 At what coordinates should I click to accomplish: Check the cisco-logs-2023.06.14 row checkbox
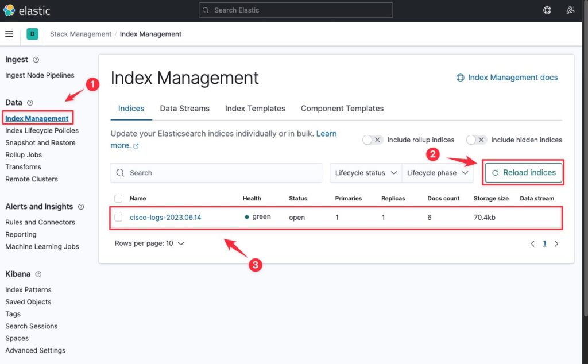(x=118, y=218)
